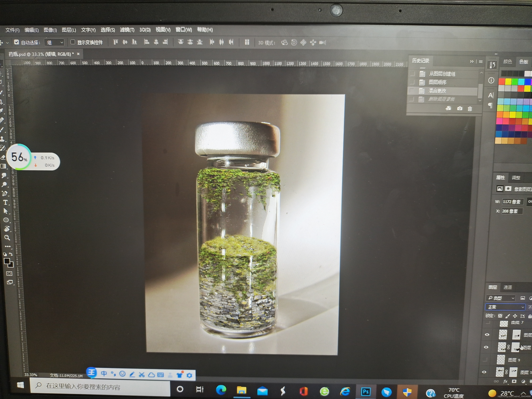This screenshot has height=399, width=532.
Task: Switch to the 通道 tab
Action: coord(508,287)
